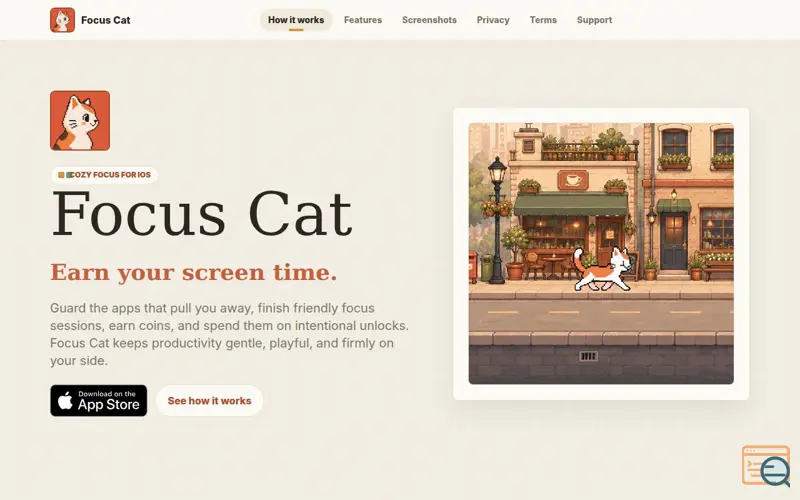Image resolution: width=800 pixels, height=500 pixels.
Task: Click the Earn your screen time tagline
Action: (193, 272)
